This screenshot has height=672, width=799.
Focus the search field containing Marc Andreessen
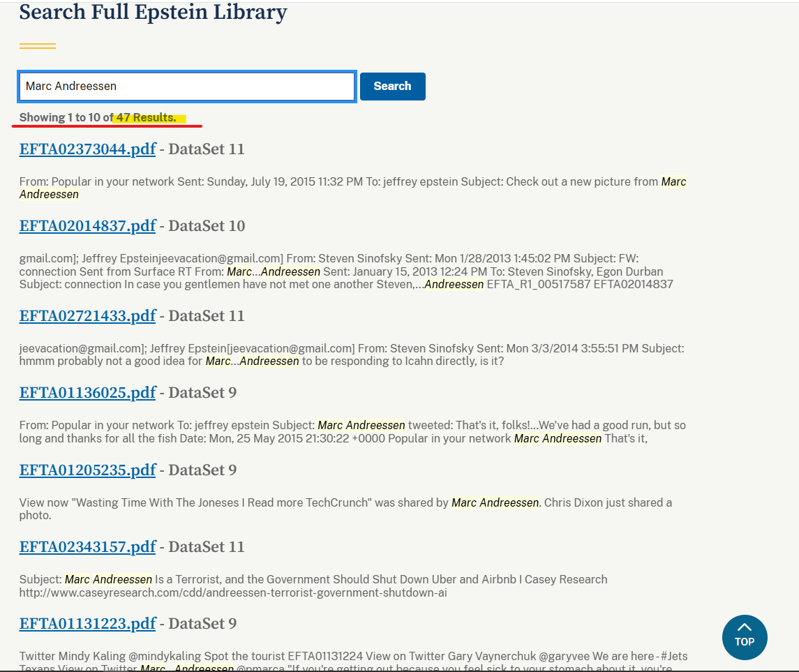pyautogui.click(x=186, y=87)
